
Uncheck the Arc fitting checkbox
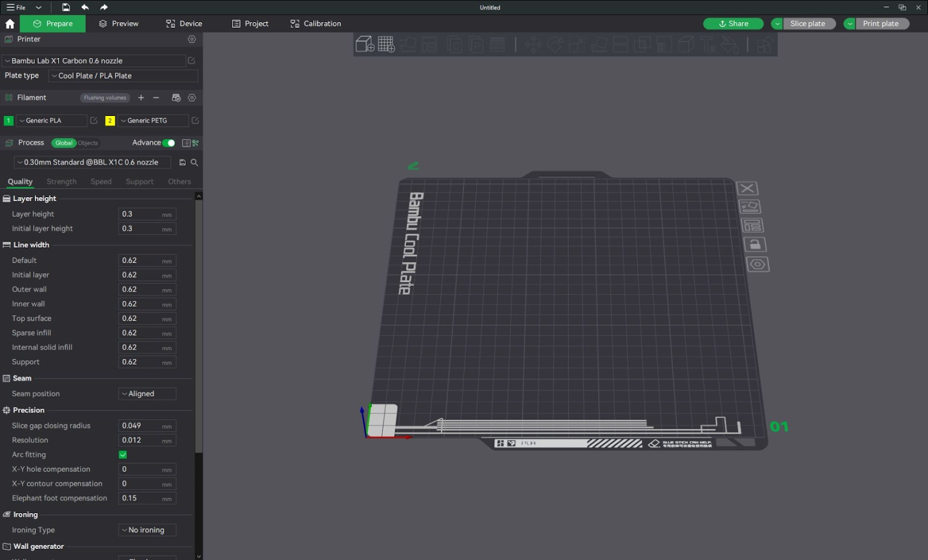[x=123, y=455]
